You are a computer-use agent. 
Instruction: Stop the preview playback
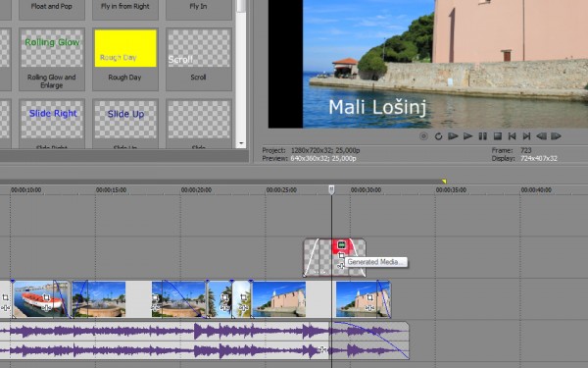point(497,136)
